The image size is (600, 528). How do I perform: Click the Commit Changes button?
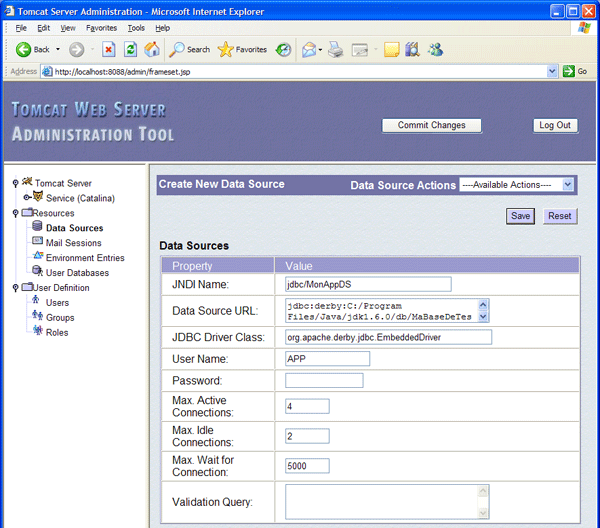tap(431, 126)
